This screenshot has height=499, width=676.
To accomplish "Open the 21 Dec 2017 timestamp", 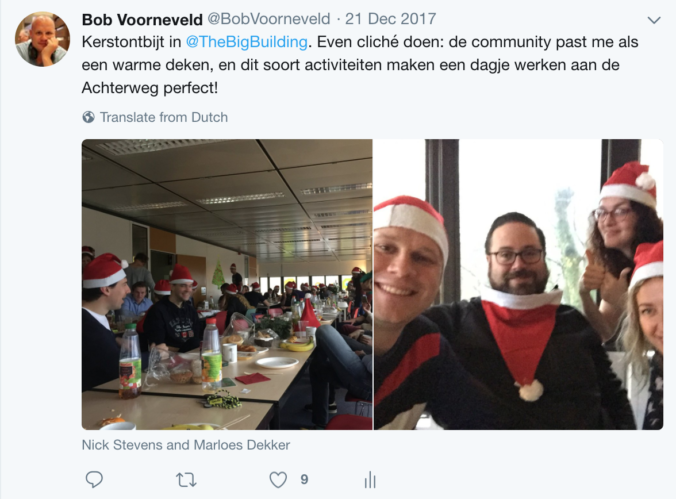I will pos(390,19).
